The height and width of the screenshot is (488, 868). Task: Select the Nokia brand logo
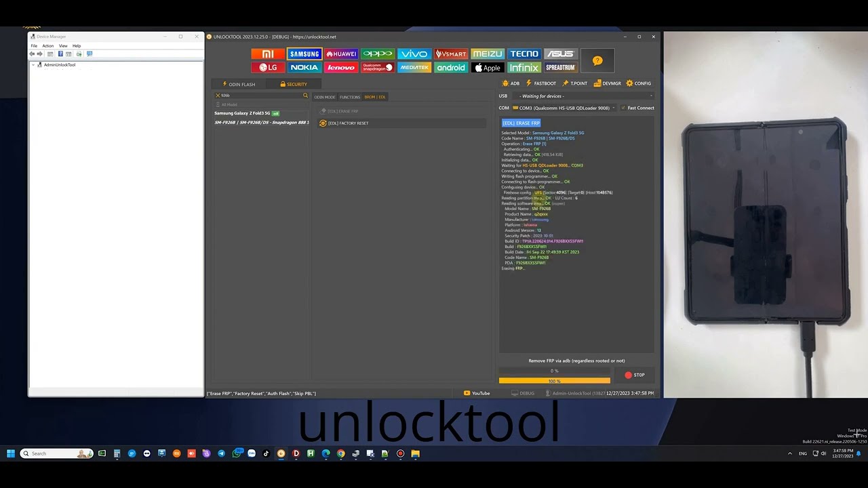(x=304, y=68)
